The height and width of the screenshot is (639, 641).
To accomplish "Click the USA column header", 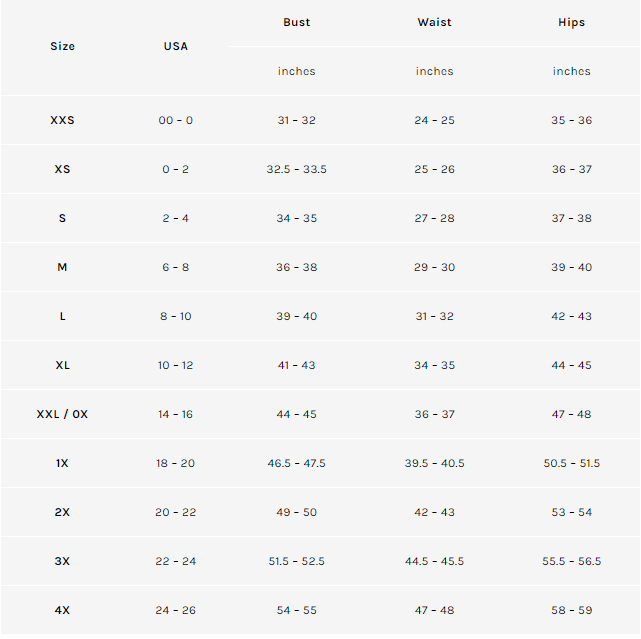I will coord(175,46).
